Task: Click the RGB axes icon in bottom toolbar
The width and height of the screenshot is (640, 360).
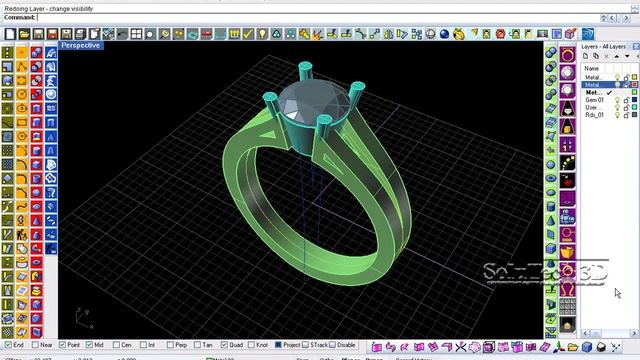Action: (559, 347)
